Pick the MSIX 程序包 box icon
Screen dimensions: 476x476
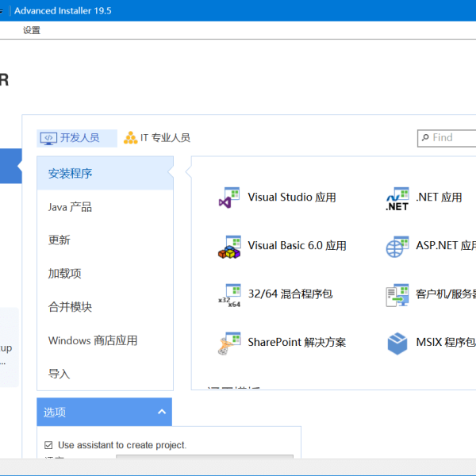pos(397,344)
